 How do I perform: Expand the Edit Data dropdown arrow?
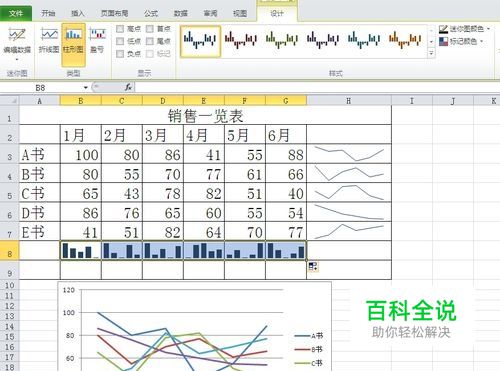pos(17,60)
